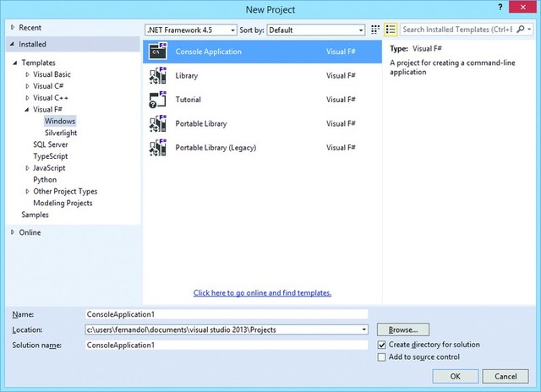This screenshot has height=392, width=541.
Task: Select Portable Library (Legacy) template name
Action: point(216,148)
